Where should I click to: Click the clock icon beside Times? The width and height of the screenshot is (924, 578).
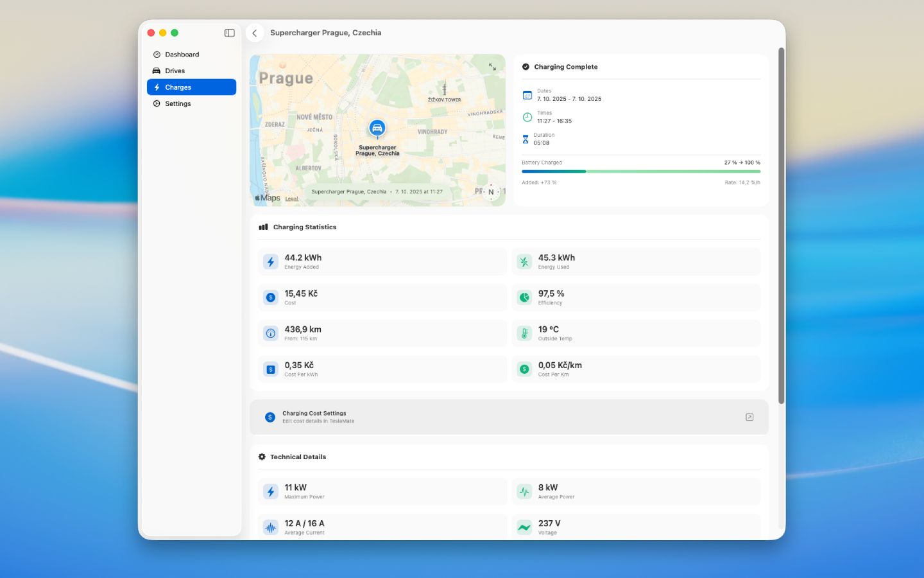click(527, 117)
